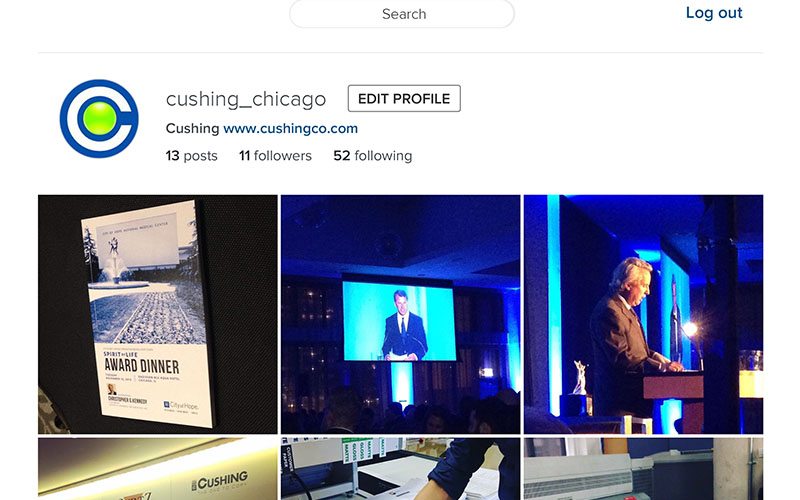Viewport: 800px width, 500px height.
Task: Click the trophy statuette beside the podium
Action: point(580,378)
